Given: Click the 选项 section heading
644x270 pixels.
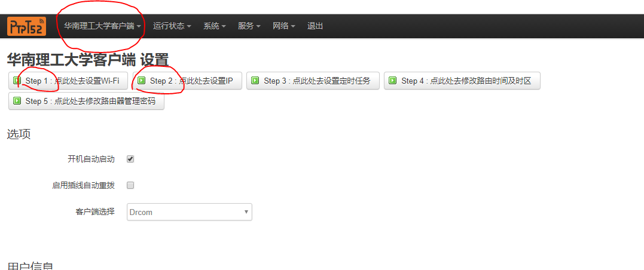Looking at the screenshot, I should (19, 134).
